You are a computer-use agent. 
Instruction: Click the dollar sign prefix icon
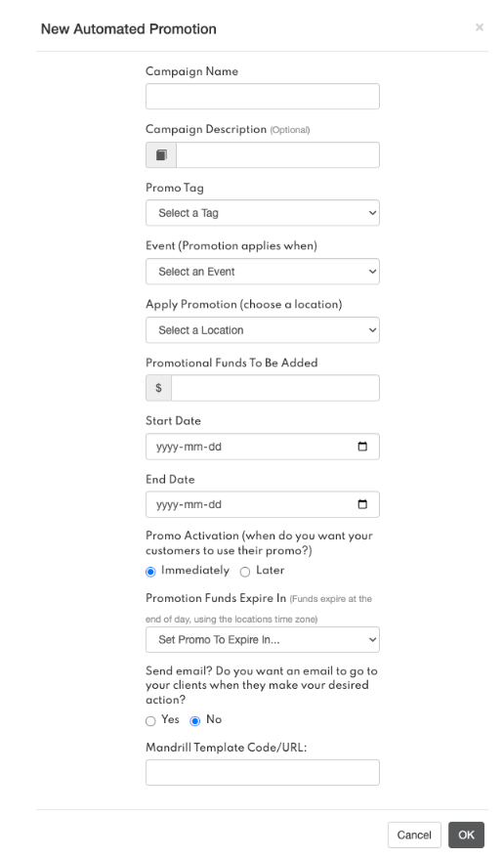pos(158,388)
